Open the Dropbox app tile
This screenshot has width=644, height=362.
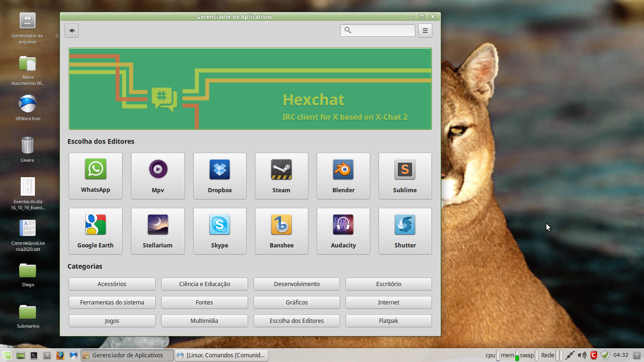click(x=220, y=176)
